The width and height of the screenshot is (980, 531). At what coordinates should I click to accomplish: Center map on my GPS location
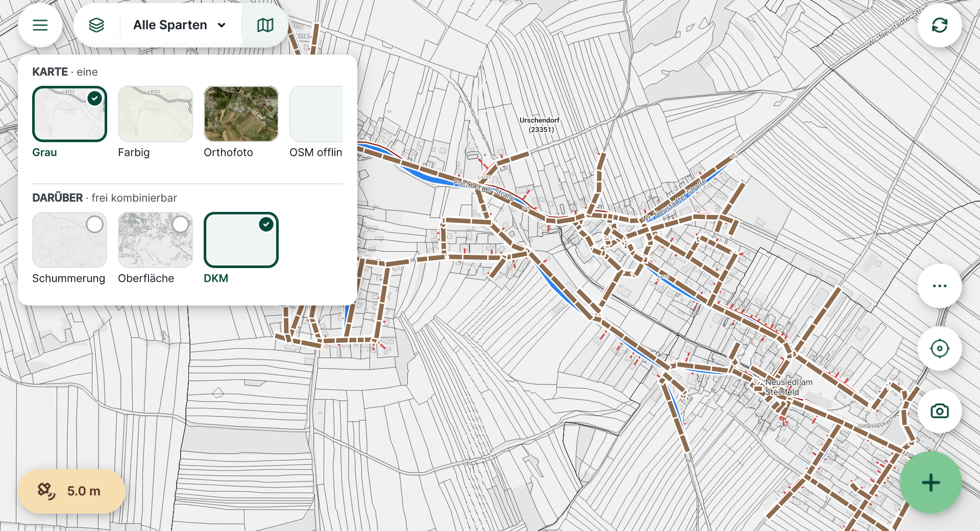point(939,349)
